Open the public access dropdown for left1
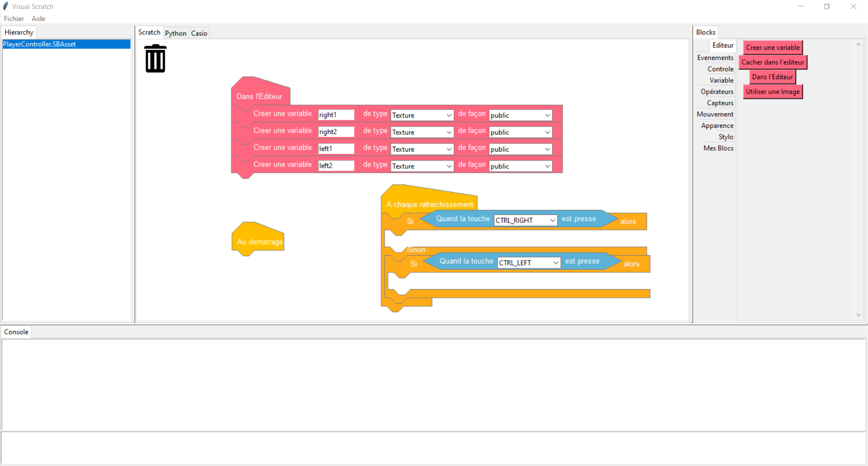This screenshot has width=868, height=466. point(520,149)
